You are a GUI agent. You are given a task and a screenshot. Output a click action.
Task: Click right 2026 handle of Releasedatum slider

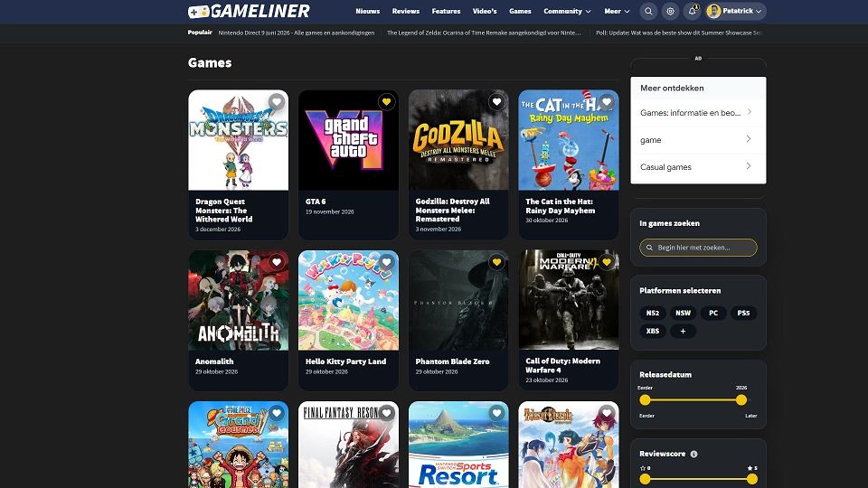click(741, 400)
